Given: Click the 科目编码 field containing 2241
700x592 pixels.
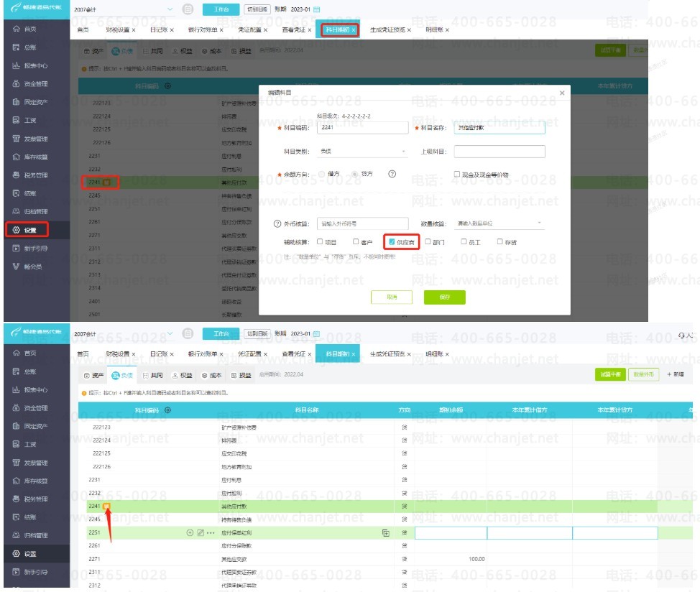Looking at the screenshot, I should [x=362, y=128].
